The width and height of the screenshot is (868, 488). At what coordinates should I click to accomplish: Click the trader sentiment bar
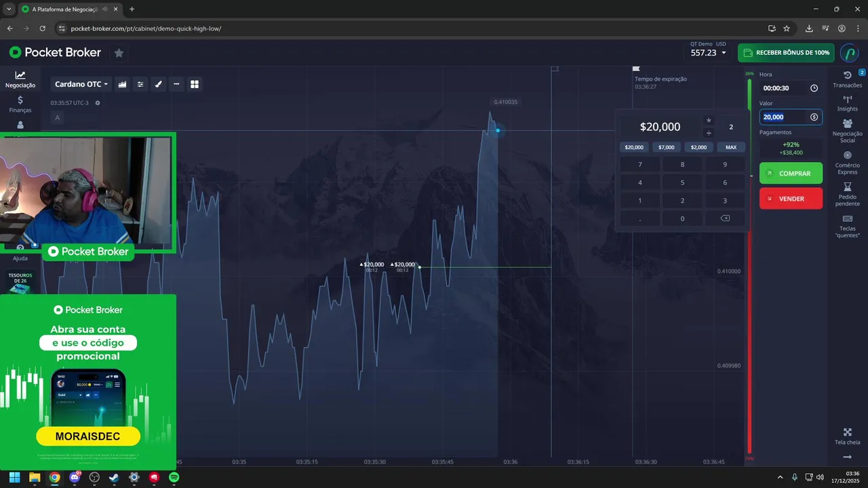749,266
